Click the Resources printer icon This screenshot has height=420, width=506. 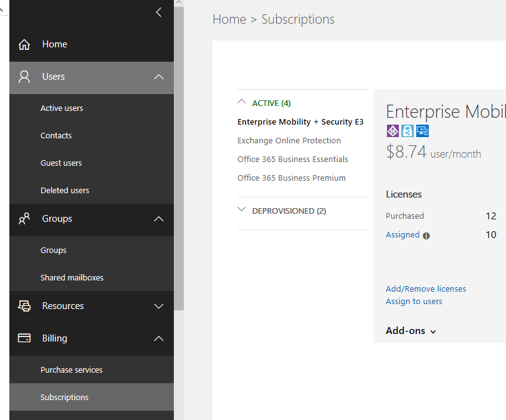tap(24, 306)
